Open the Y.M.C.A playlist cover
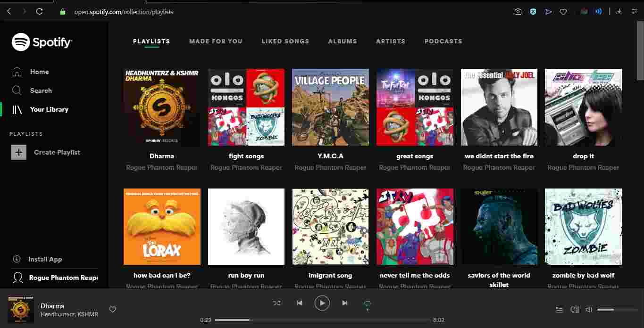The height and width of the screenshot is (328, 644). click(330, 107)
